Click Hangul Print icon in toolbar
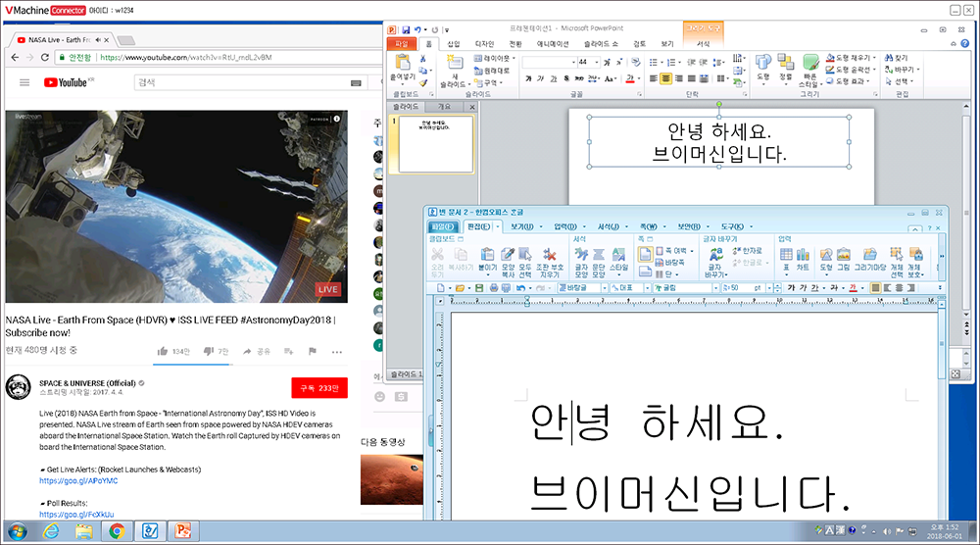The image size is (980, 545). [x=494, y=288]
